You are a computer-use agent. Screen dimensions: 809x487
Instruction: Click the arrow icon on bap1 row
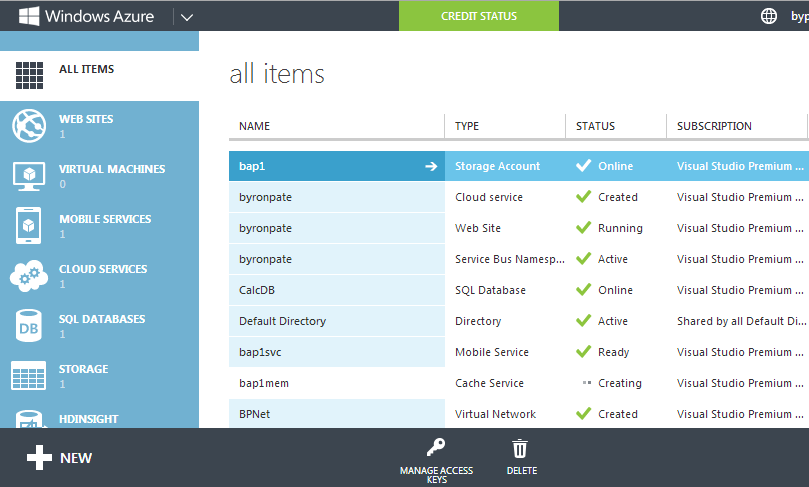[431, 166]
